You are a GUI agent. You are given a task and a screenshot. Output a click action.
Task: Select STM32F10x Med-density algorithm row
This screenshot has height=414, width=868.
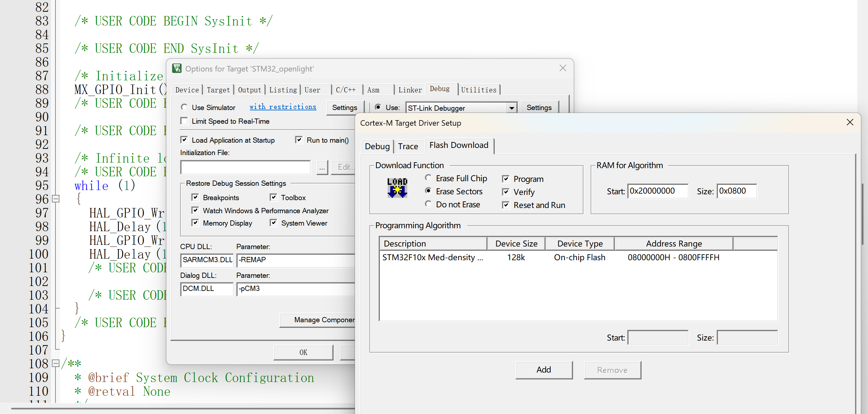[578, 257]
